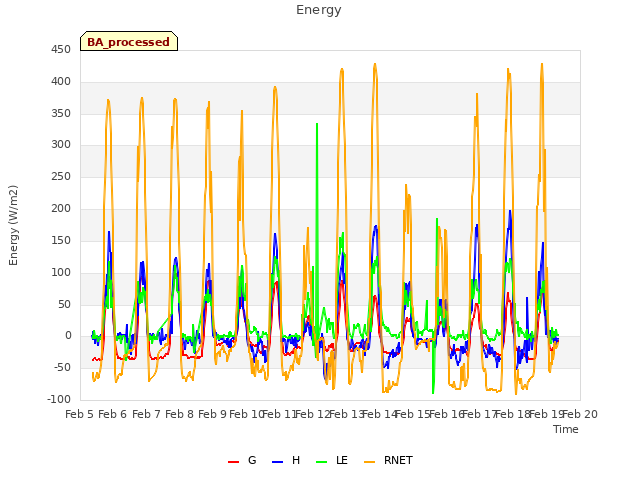Toggle the LE series legend entry
Viewport: 640px width, 480px height.
pos(332,460)
